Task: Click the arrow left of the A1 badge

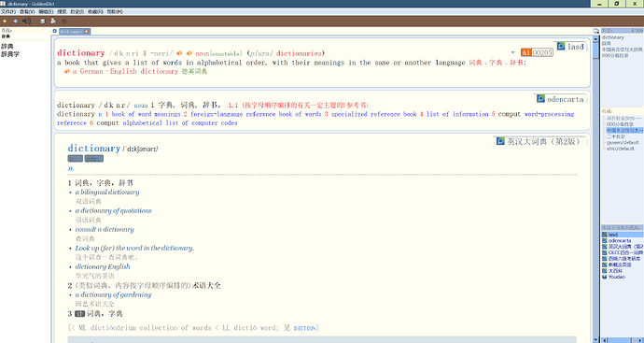Action: [x=513, y=52]
